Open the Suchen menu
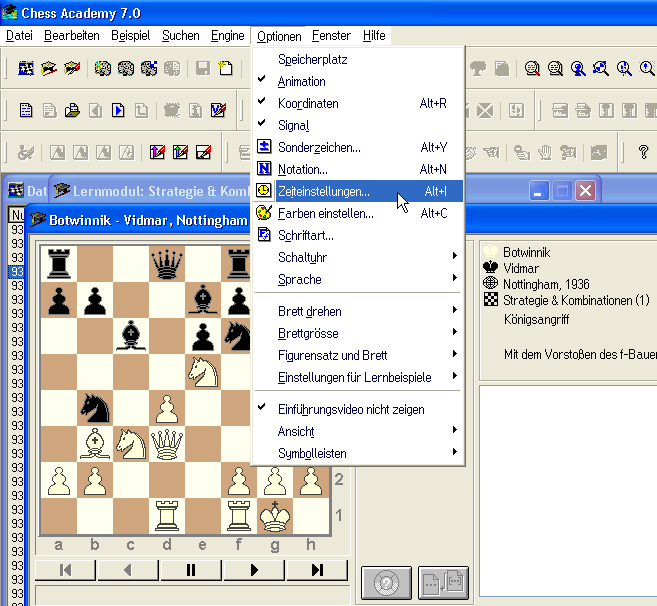The width and height of the screenshot is (657, 606). click(x=181, y=36)
